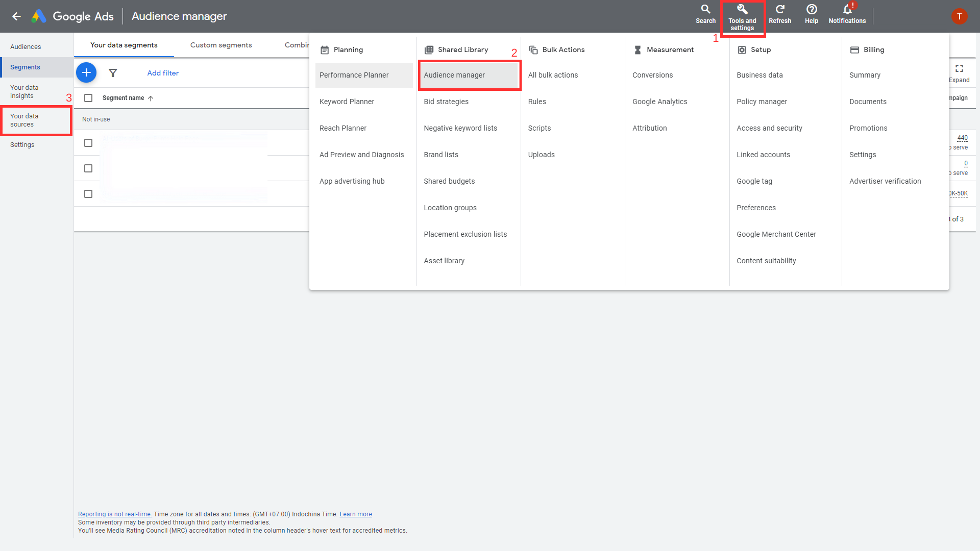Switch to Custom segments tab
This screenshot has width=980, height=551.
(221, 44)
